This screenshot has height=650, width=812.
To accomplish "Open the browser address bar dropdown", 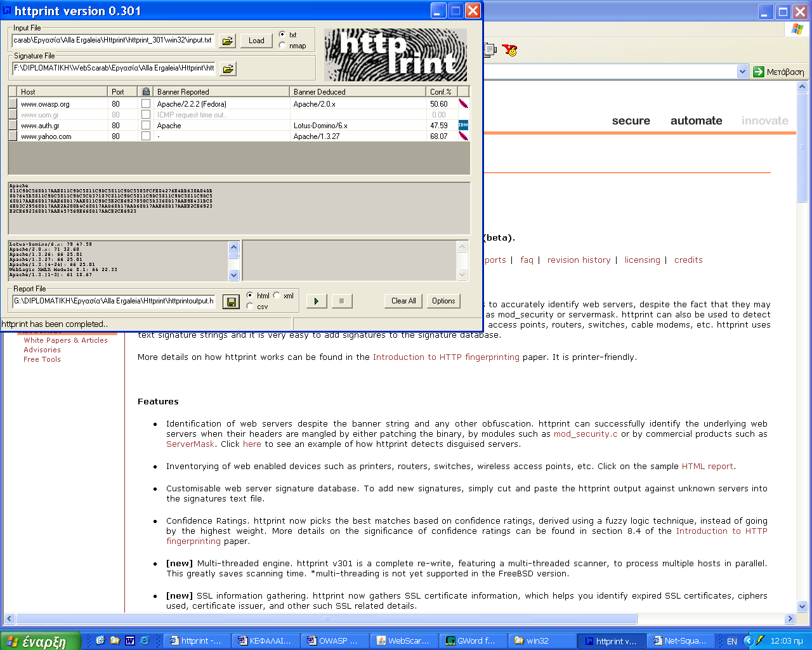I will point(743,72).
